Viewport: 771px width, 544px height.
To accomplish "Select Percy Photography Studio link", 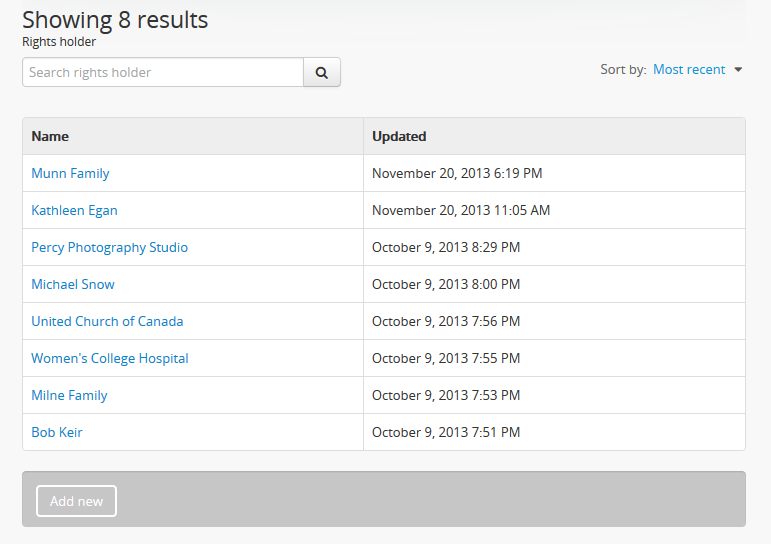I will [109, 247].
